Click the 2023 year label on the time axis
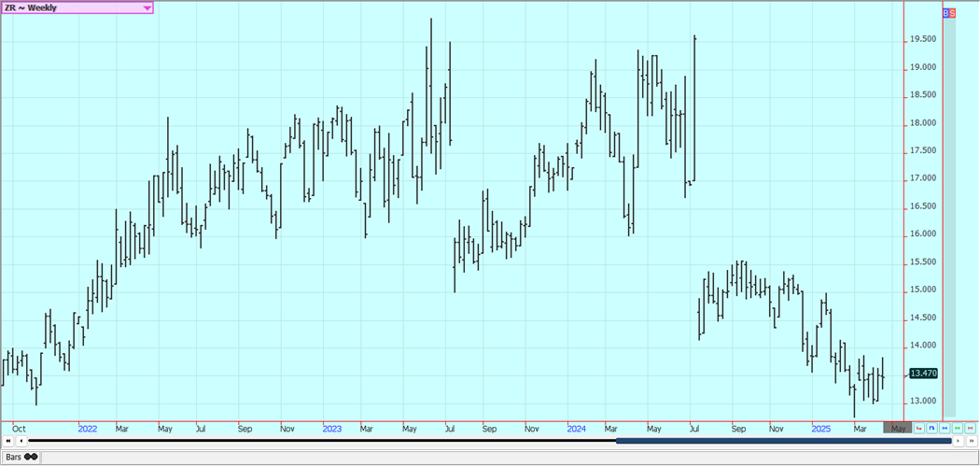The width and height of the screenshot is (980, 466). (x=332, y=429)
